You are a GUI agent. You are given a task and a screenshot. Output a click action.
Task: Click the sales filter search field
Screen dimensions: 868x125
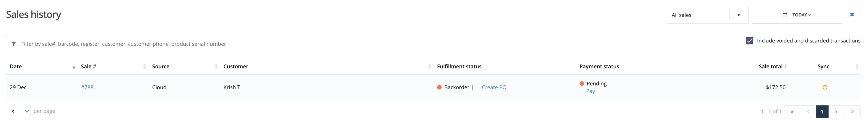tap(196, 44)
